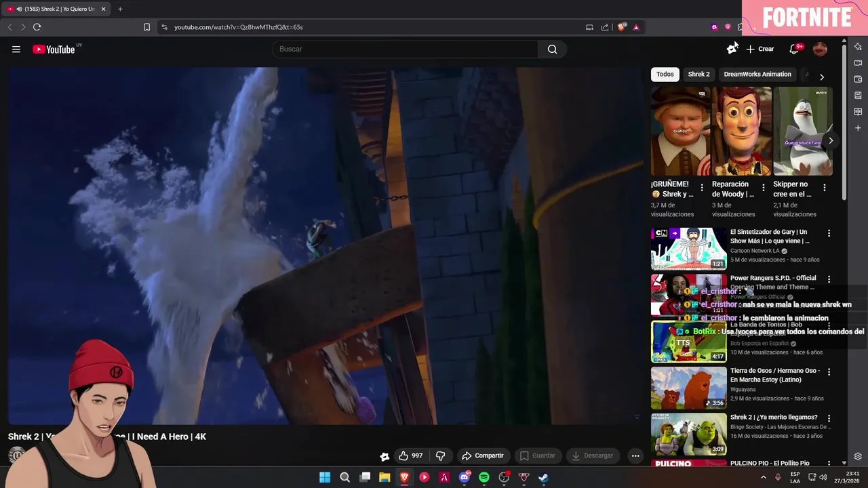
Task: Like the video with 997 likes
Action: point(411,455)
